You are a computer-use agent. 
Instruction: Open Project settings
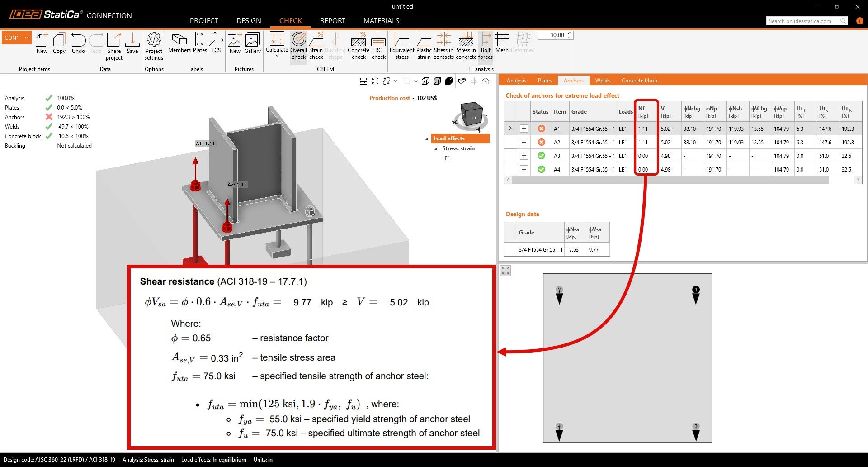(154, 45)
